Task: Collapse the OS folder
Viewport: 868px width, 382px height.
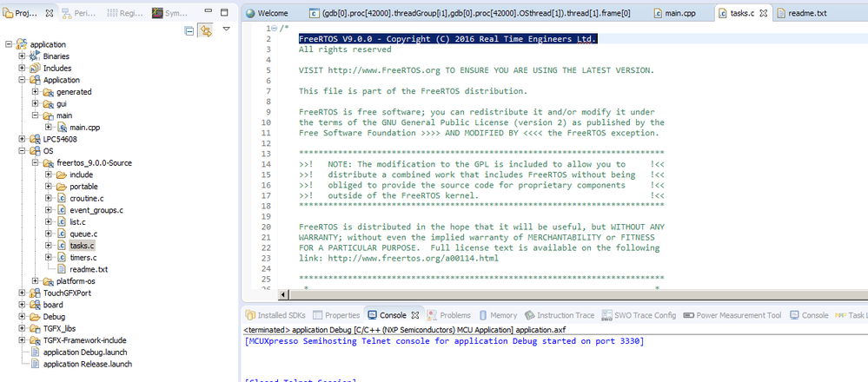Action: pyautogui.click(x=22, y=150)
